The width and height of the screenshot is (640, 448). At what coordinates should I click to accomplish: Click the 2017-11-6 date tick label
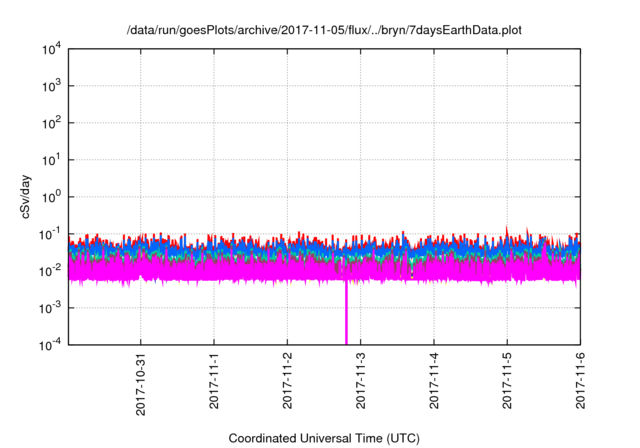click(x=580, y=381)
